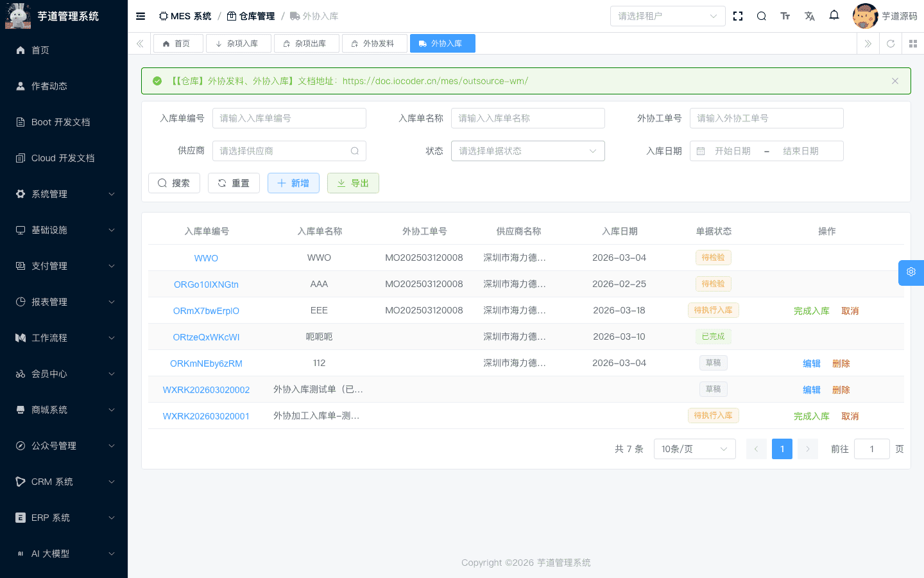Open the 请选择单据状态 status dropdown
Image resolution: width=924 pixels, height=578 pixels.
[x=527, y=150]
